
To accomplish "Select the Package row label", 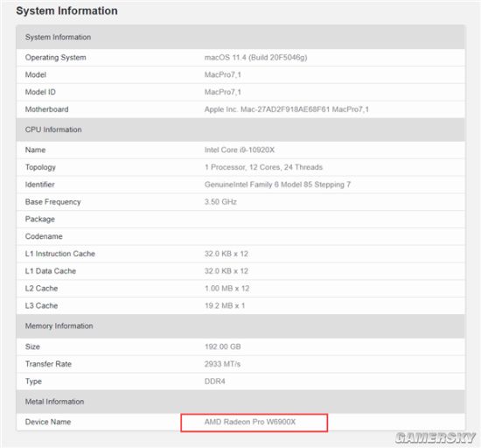I will (40, 219).
